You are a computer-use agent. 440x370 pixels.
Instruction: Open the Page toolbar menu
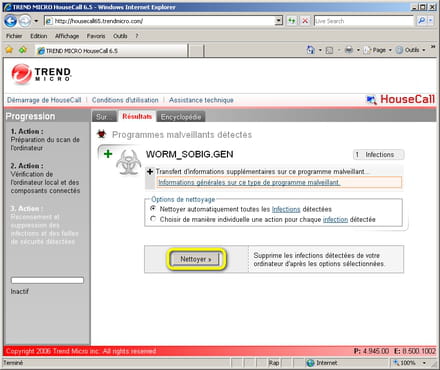click(378, 50)
